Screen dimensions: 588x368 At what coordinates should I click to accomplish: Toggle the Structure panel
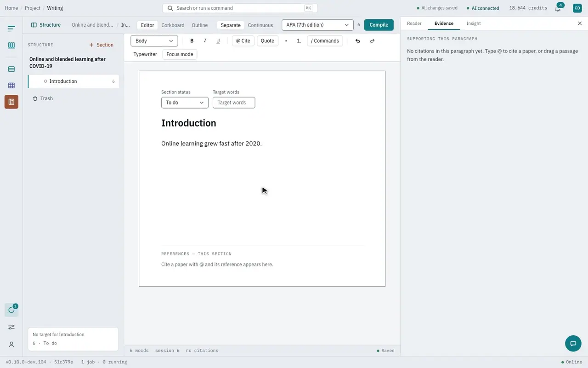pyautogui.click(x=46, y=25)
